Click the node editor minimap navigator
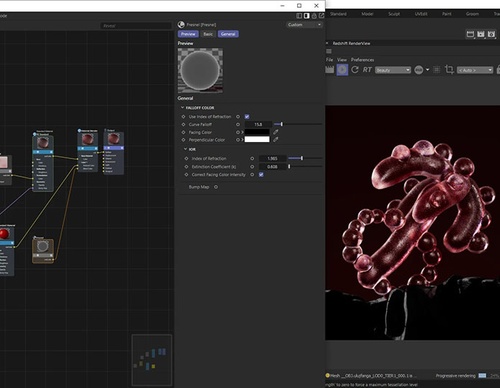This screenshot has width=500, height=388. click(x=152, y=360)
